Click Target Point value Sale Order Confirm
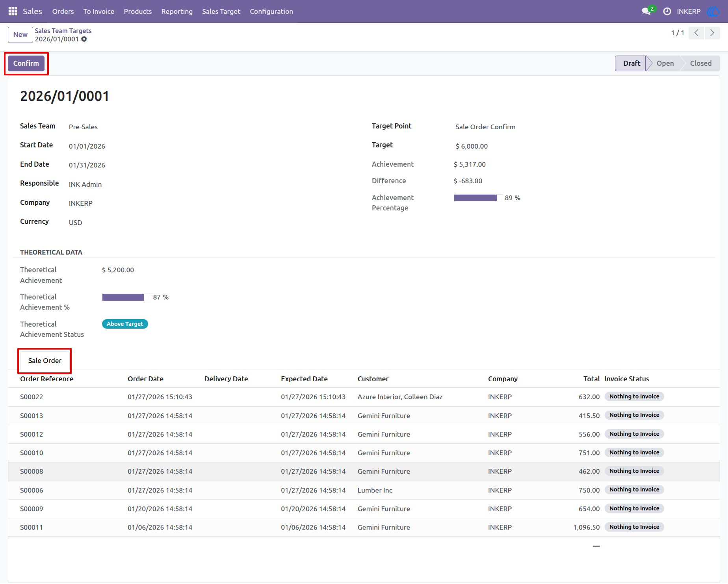 [x=485, y=127]
